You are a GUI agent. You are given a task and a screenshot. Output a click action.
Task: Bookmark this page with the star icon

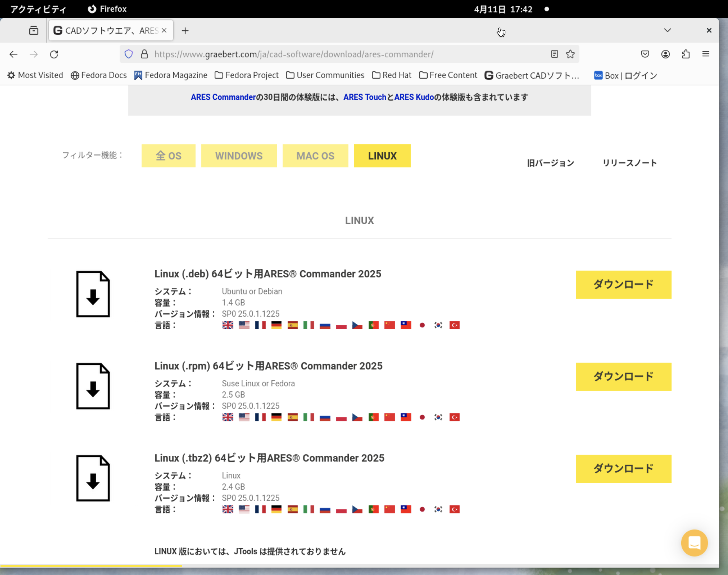coord(570,54)
